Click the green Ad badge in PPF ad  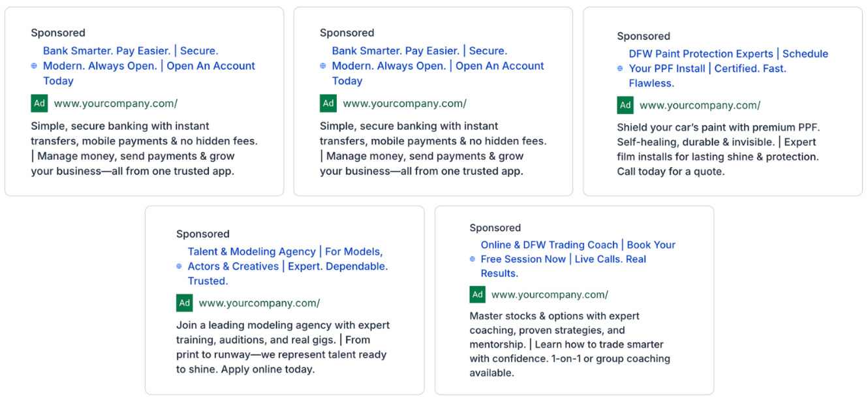point(625,105)
